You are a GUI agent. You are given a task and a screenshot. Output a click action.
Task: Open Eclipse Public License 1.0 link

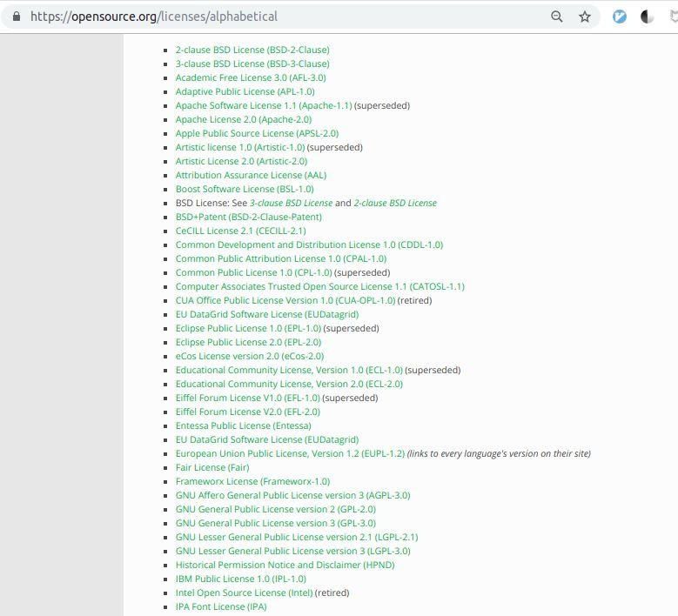pos(248,328)
